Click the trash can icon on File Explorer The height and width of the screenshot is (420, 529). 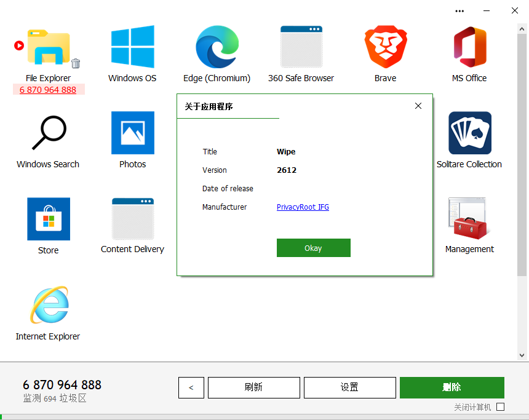(76, 63)
